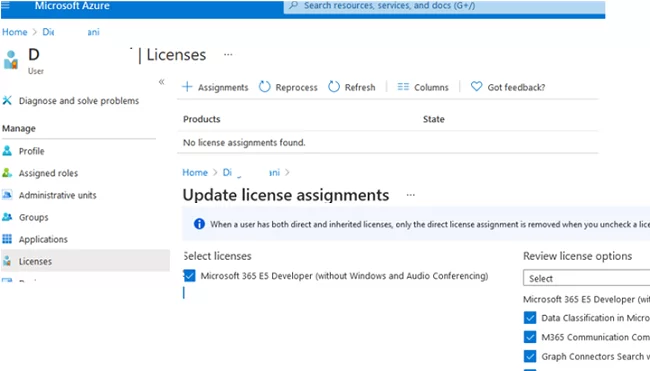This screenshot has width=650, height=371.
Task: Click Refresh in the toolbar
Action: click(x=360, y=87)
